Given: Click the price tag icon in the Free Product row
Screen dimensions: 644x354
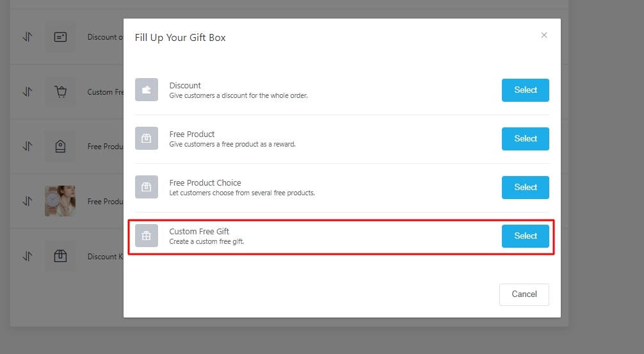Looking at the screenshot, I should (60, 147).
